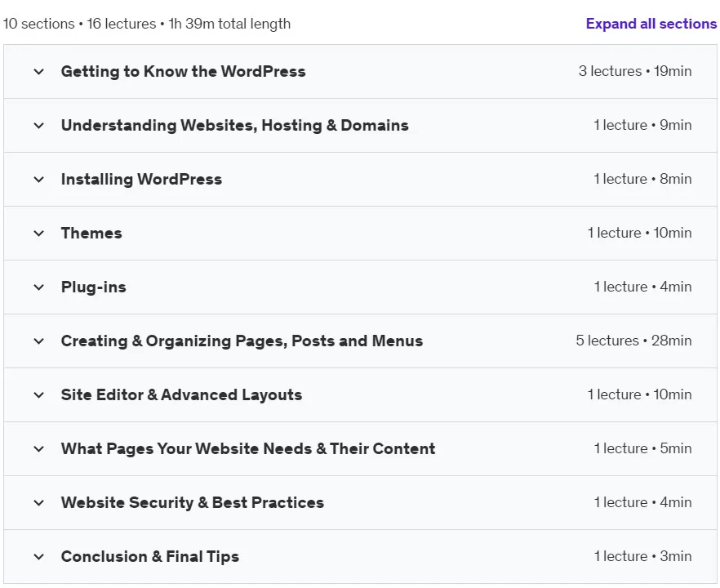This screenshot has height=588, width=720.
Task: Open the Installing WordPress section title
Action: point(141,179)
